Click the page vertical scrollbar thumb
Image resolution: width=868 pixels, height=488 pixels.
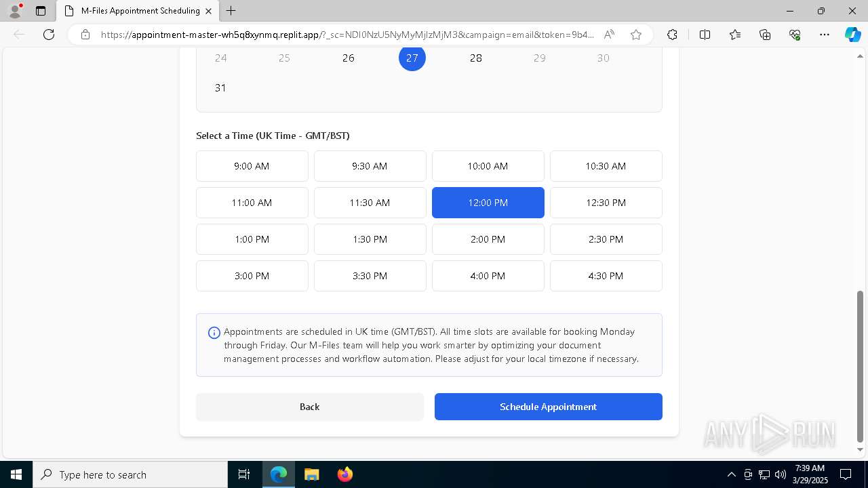coord(861,366)
